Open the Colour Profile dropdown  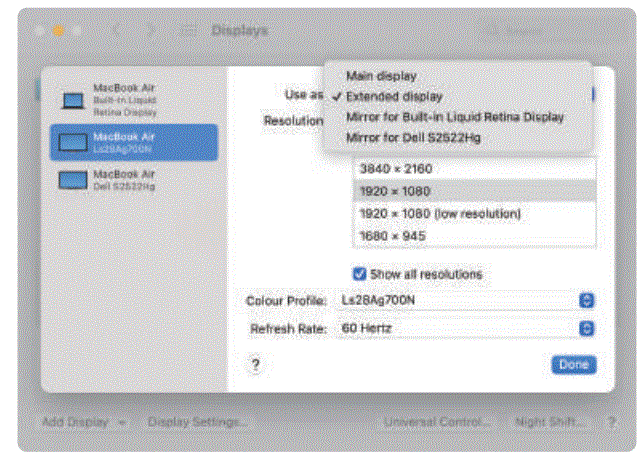pos(466,300)
